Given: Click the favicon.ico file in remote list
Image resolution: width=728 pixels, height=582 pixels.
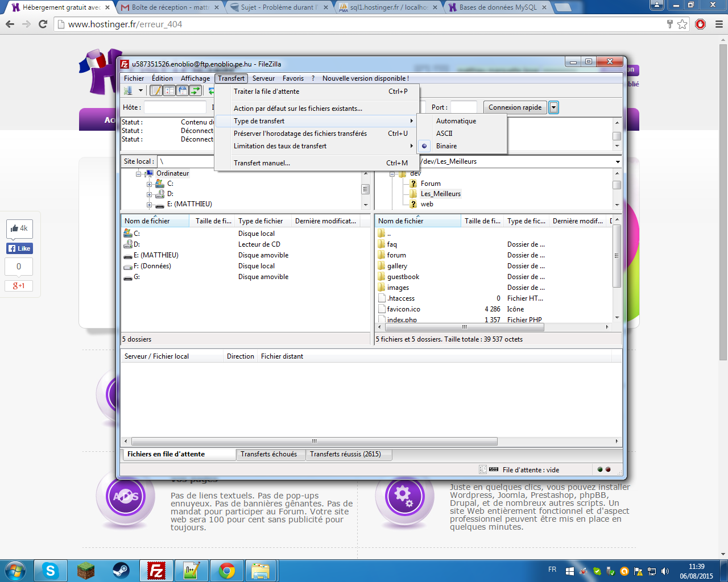Looking at the screenshot, I should coord(403,309).
